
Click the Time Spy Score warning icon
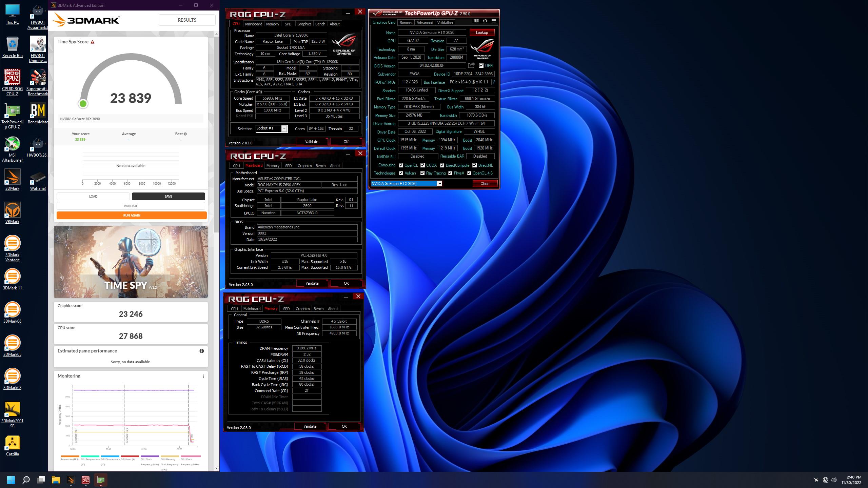coord(93,42)
